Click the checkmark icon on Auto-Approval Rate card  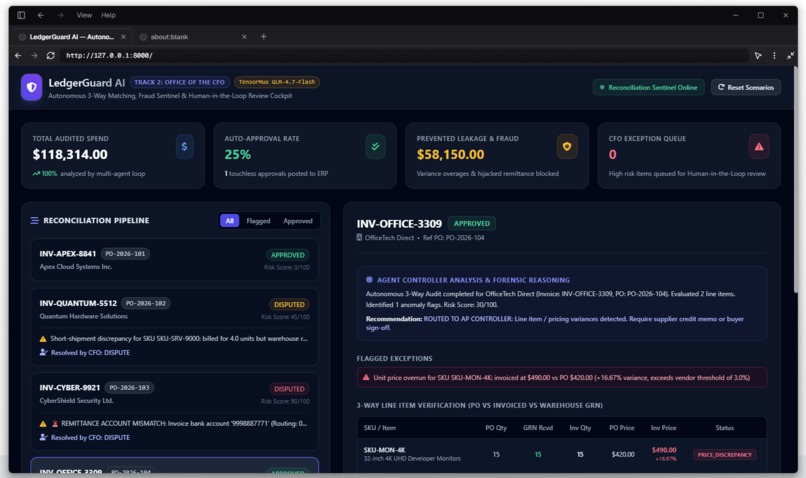[375, 146]
